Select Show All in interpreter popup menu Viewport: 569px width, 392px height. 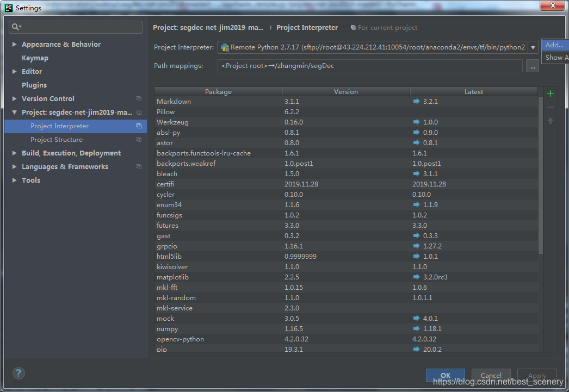click(x=555, y=57)
